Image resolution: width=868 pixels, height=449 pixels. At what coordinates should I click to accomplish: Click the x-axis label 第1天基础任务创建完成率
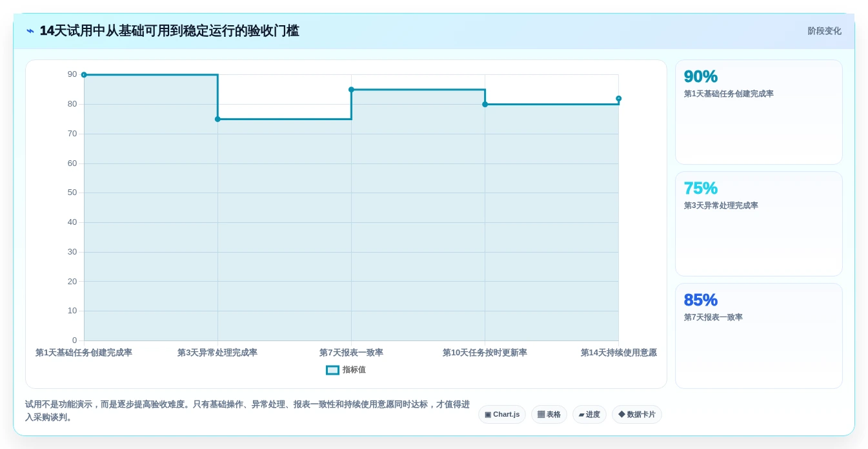tap(84, 353)
